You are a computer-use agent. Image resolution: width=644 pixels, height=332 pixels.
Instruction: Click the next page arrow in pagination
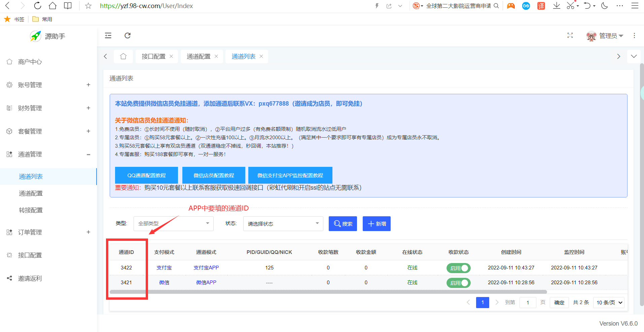497,302
